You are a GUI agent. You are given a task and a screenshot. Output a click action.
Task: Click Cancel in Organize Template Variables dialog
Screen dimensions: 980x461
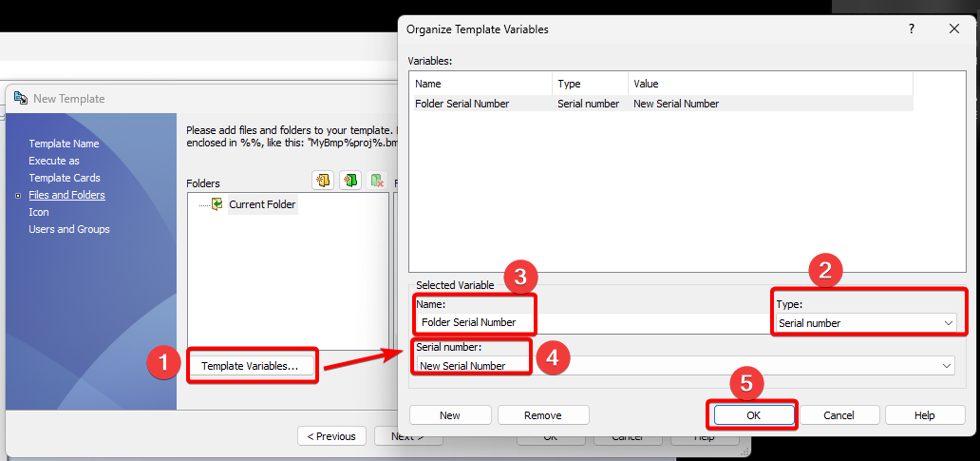(x=839, y=415)
